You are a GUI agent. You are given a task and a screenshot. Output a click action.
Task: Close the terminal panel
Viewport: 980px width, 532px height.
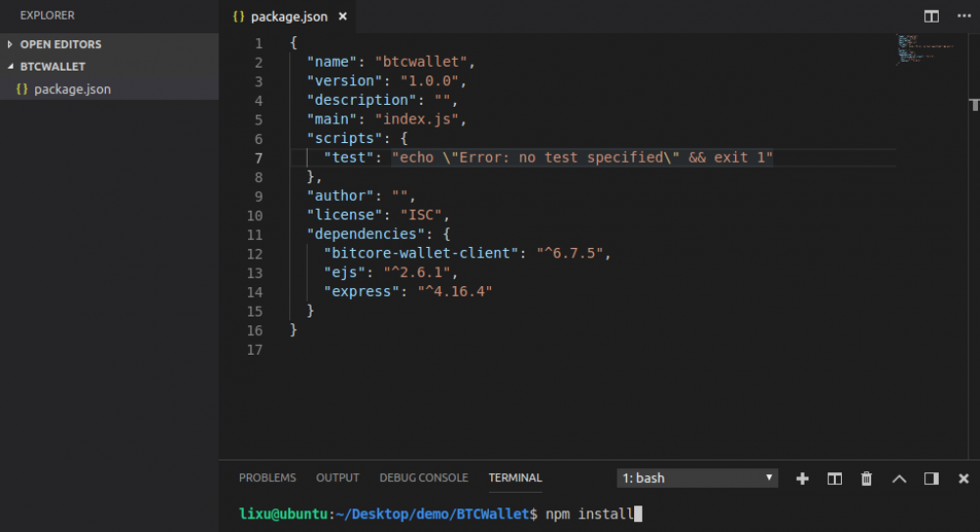tap(963, 479)
